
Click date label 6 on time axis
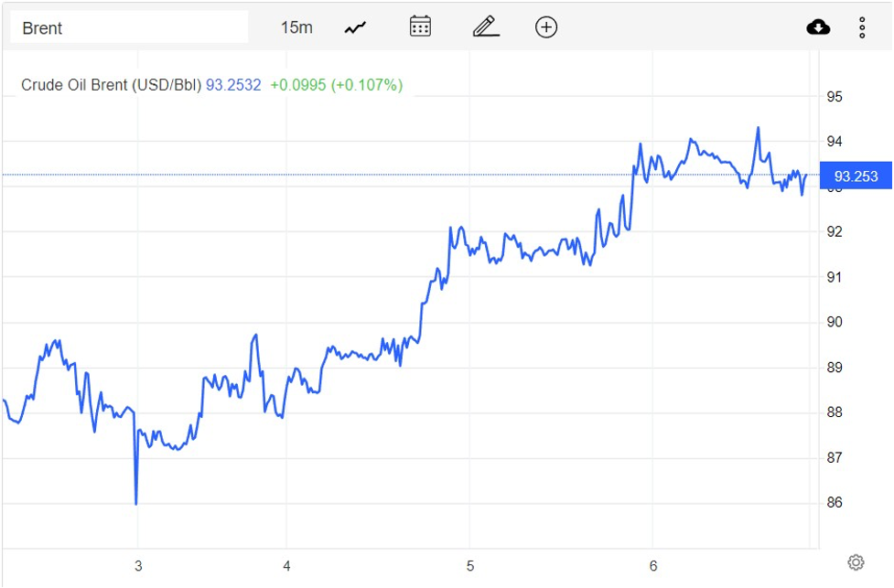tap(653, 566)
